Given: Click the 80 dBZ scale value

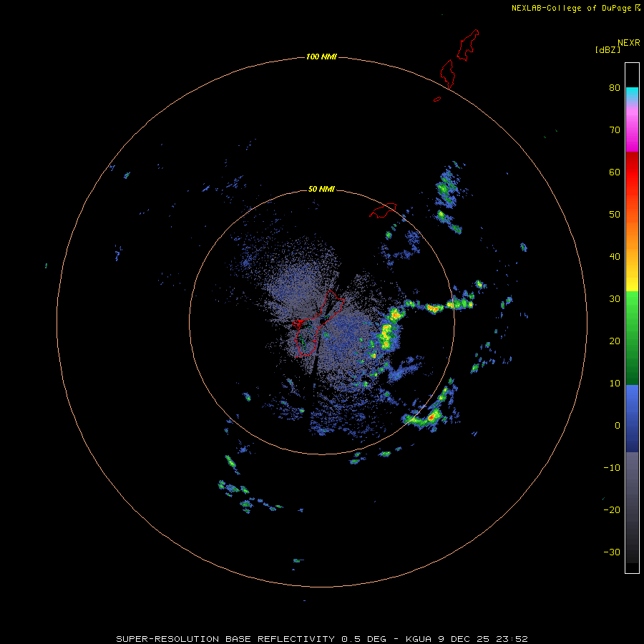Looking at the screenshot, I should [x=615, y=87].
